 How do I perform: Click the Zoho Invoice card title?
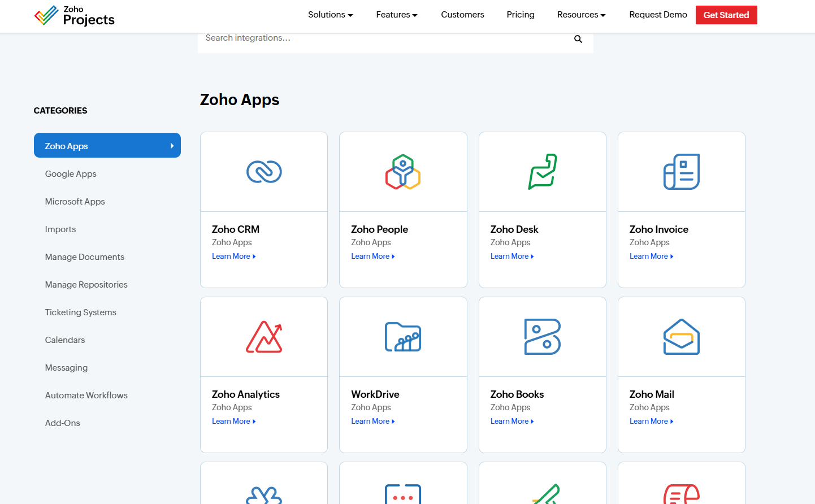[659, 229]
